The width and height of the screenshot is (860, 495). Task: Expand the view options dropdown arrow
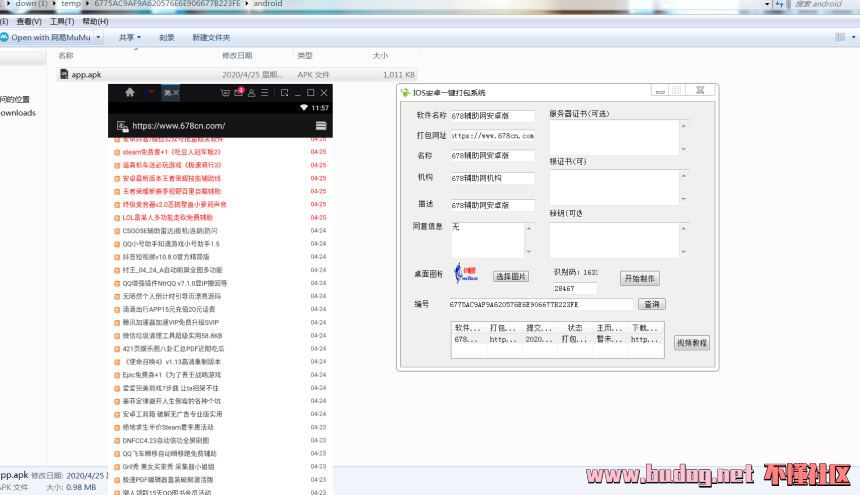click(x=853, y=37)
